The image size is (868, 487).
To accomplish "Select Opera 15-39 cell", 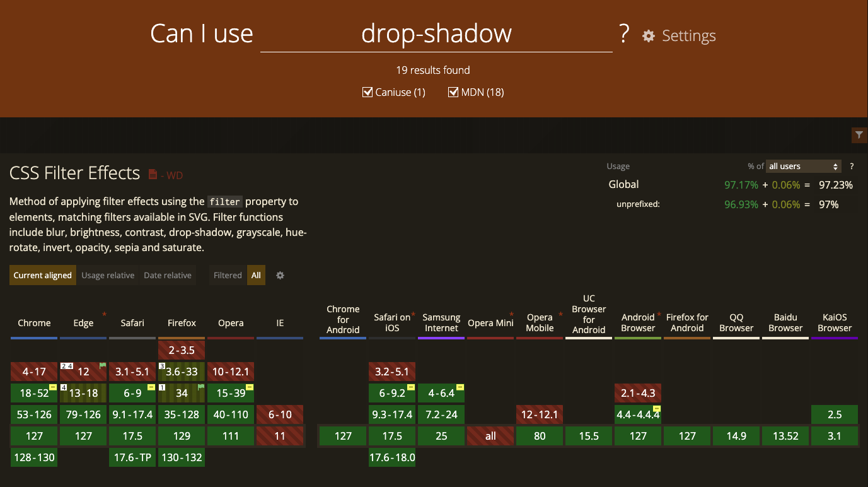I will [x=231, y=393].
